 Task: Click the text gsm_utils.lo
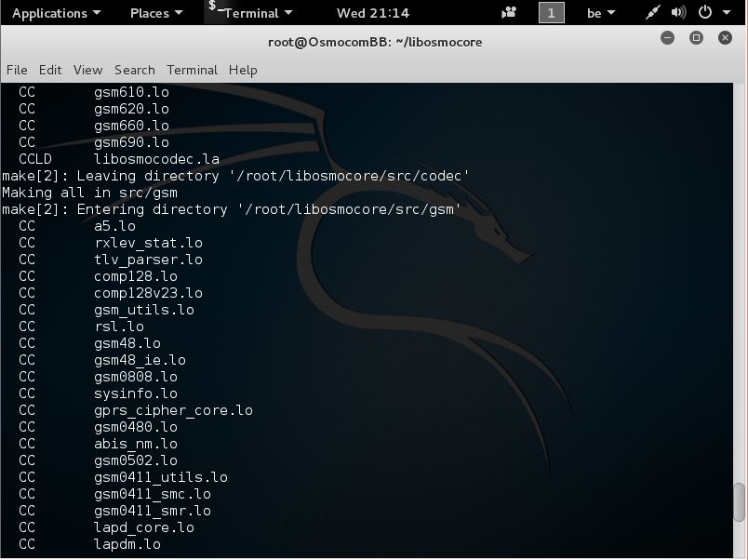(144, 310)
